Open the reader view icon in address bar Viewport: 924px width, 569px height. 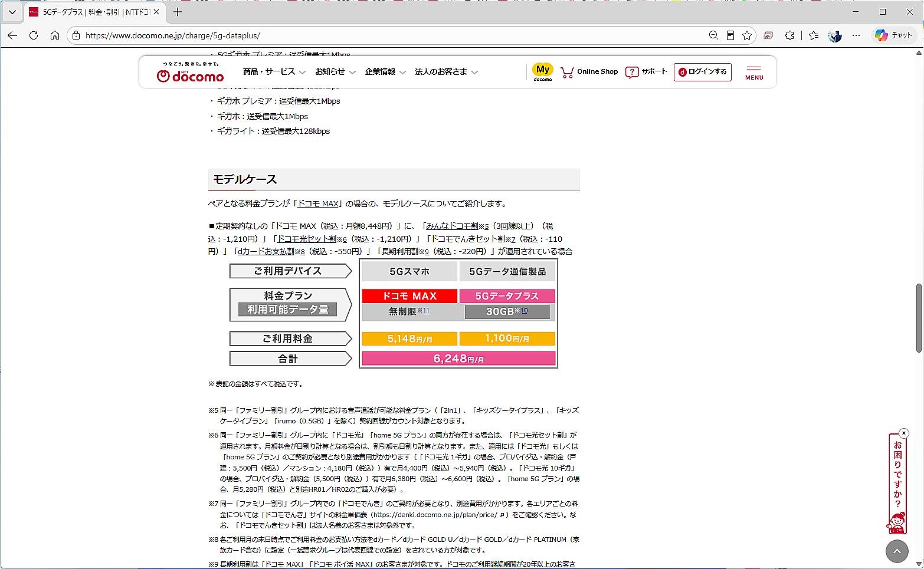(x=730, y=35)
